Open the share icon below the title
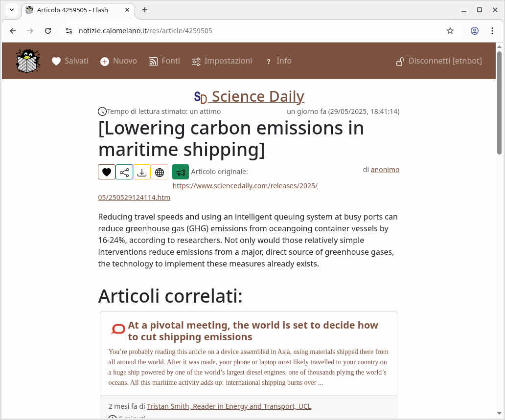505x420 pixels. [124, 172]
